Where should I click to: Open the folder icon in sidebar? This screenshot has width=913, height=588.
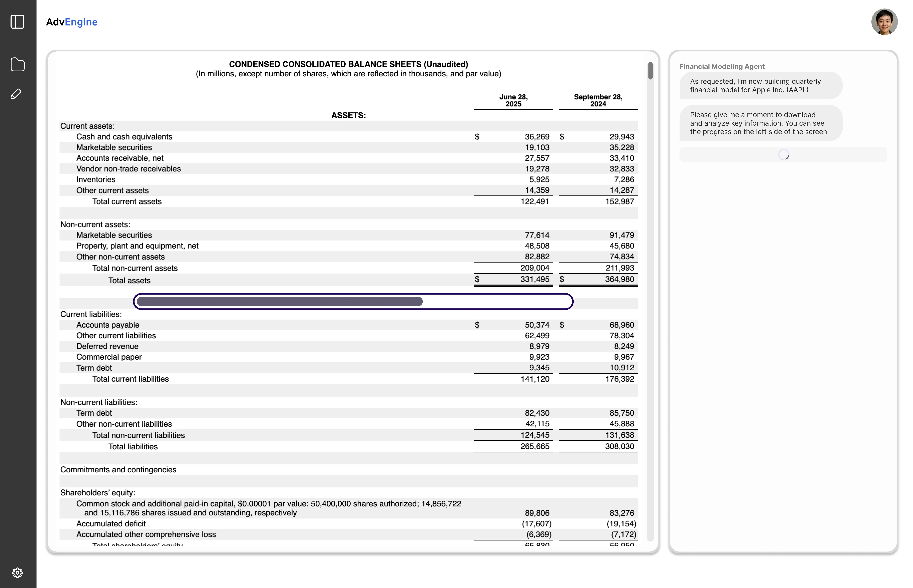pos(18,64)
